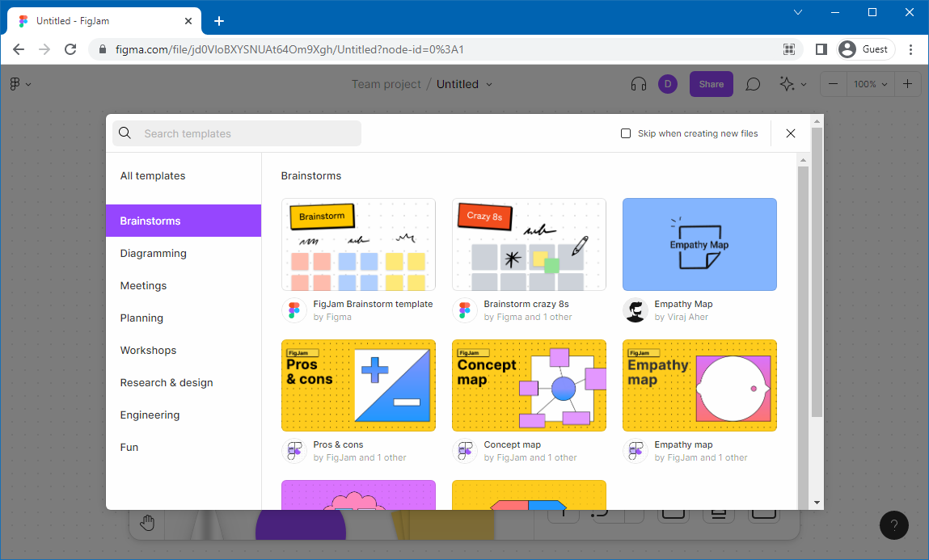Viewport: 929px width, 560px height.
Task: Click the Team project breadcrumb link
Action: point(386,84)
